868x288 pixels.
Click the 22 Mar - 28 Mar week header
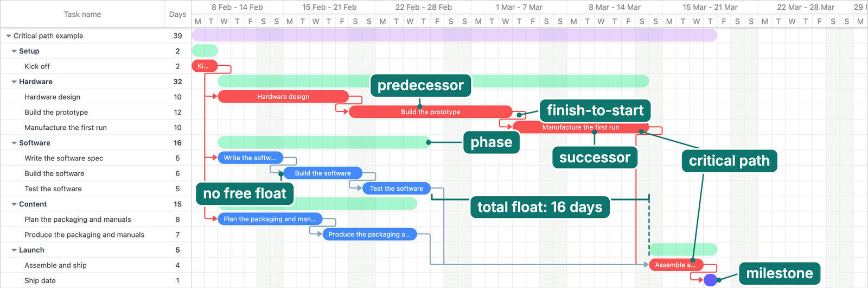pyautogui.click(x=806, y=7)
